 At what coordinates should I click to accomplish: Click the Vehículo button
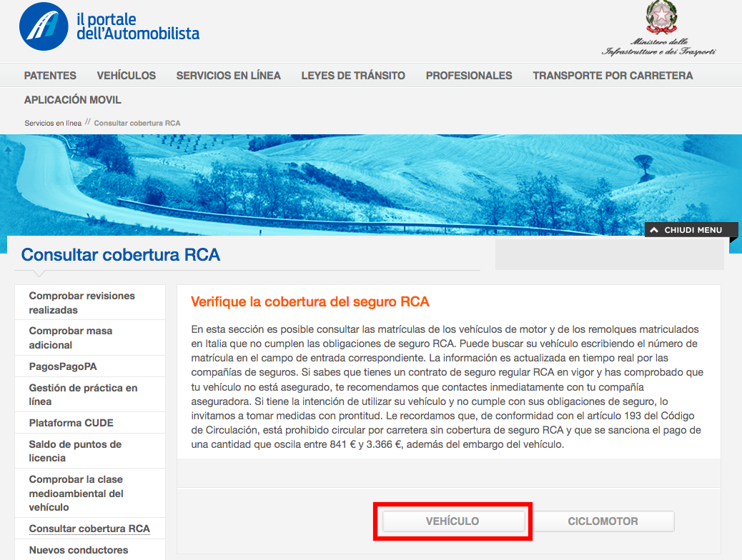pyautogui.click(x=453, y=521)
